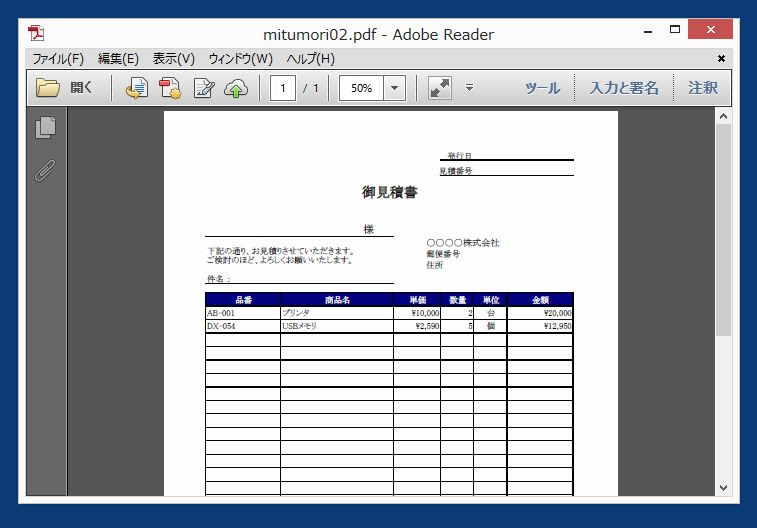Click the convert/export PDF page icon
The image size is (757, 528).
tap(137, 88)
